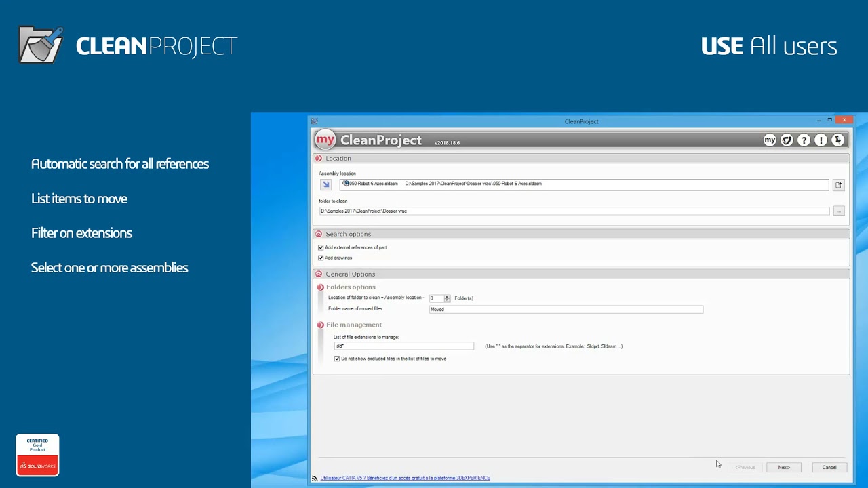This screenshot has width=868, height=488.
Task: Click the exclamation mark info icon
Action: [x=821, y=140]
